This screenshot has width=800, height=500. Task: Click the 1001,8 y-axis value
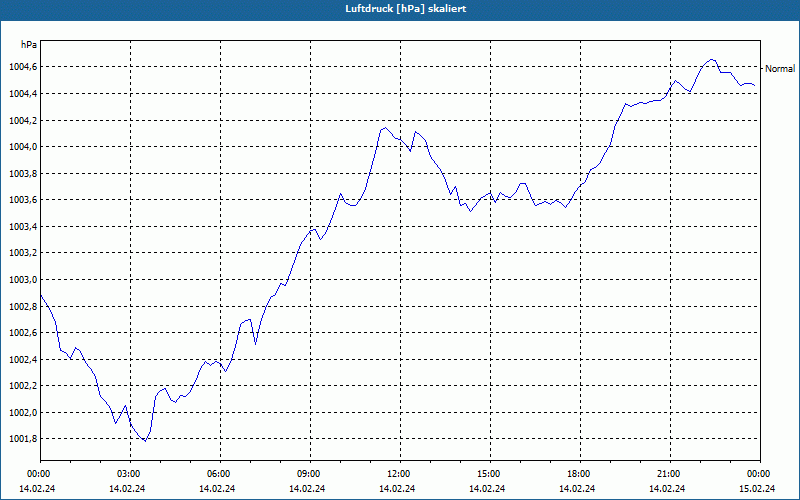coord(22,439)
